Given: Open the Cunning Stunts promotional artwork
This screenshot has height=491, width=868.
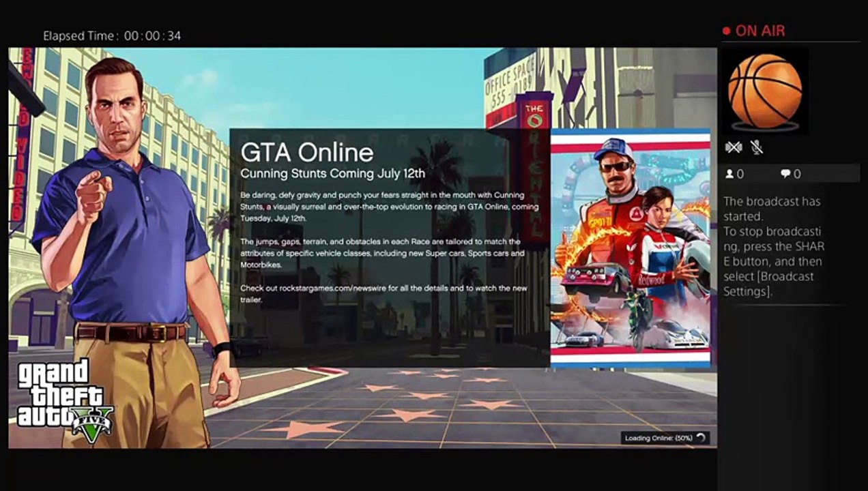Looking at the screenshot, I should click(631, 248).
